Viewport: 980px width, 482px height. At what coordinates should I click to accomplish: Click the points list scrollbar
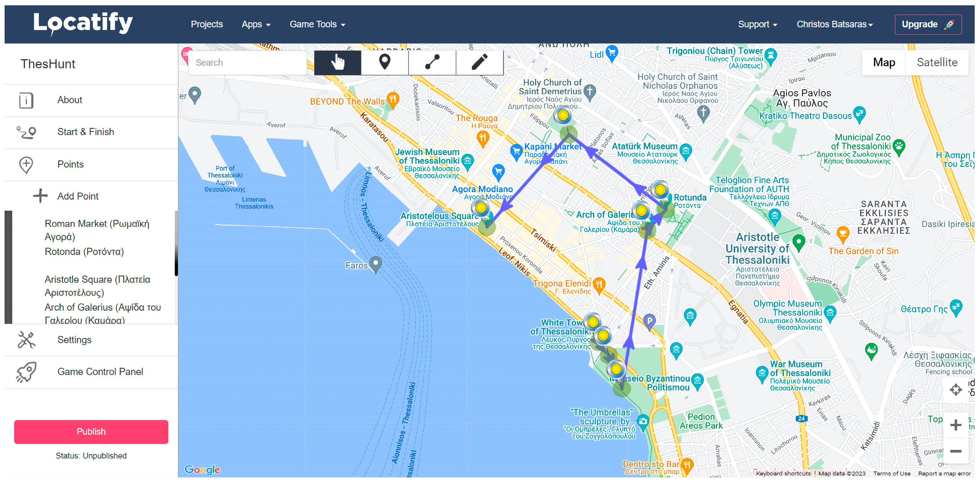coord(176,244)
